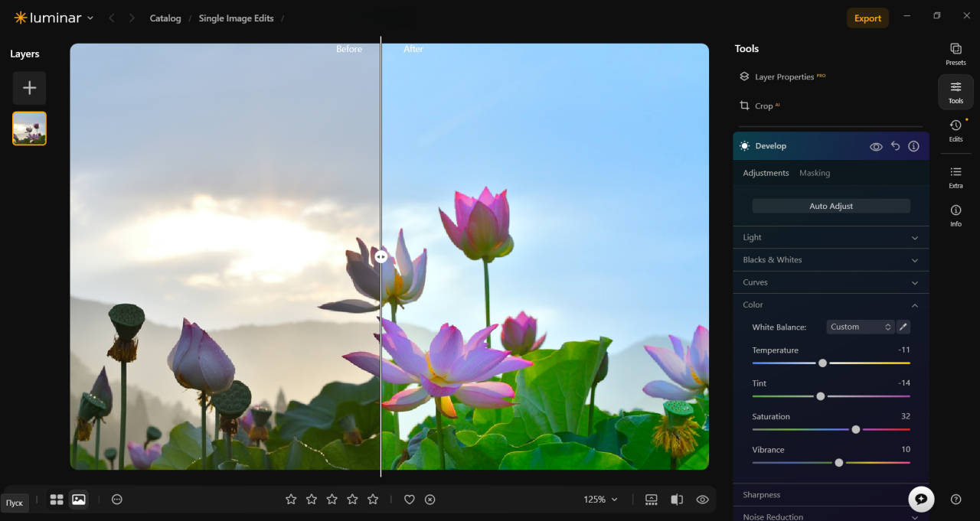Click the Export button

[x=867, y=18]
